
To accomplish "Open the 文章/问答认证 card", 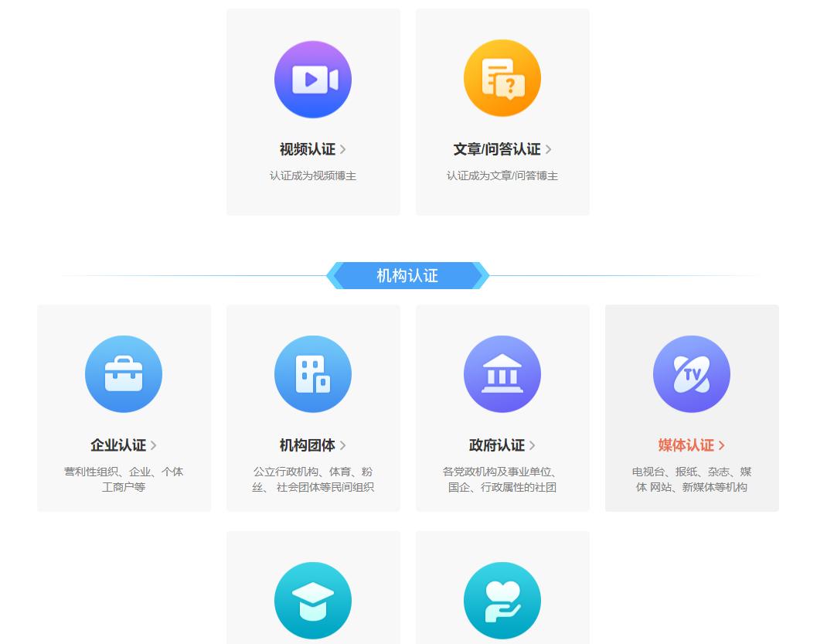I will (502, 112).
